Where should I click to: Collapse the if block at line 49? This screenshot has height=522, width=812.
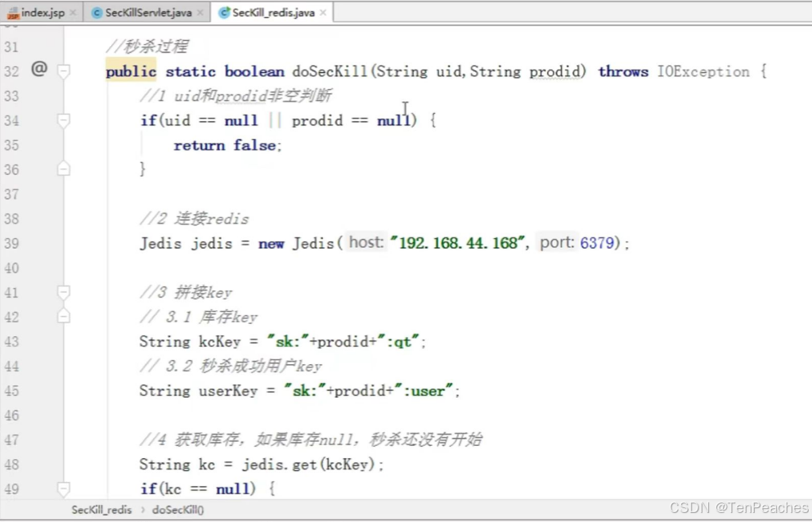(x=63, y=488)
